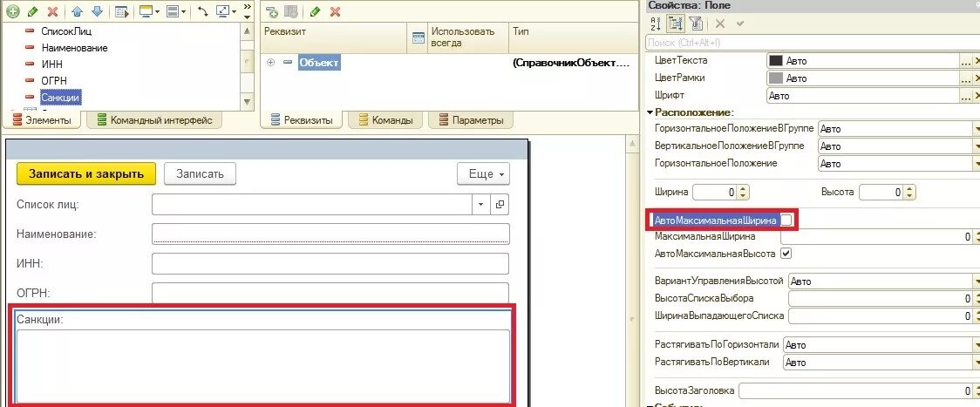980x407 pixels.
Task: Open the ВариантУправленияВысотой dropdown
Action: (976, 282)
